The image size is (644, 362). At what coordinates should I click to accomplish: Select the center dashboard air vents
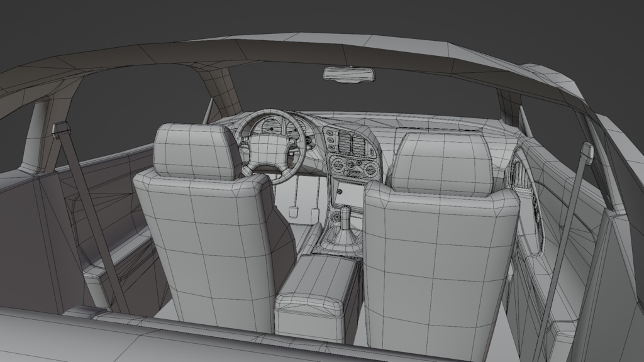tap(352, 143)
